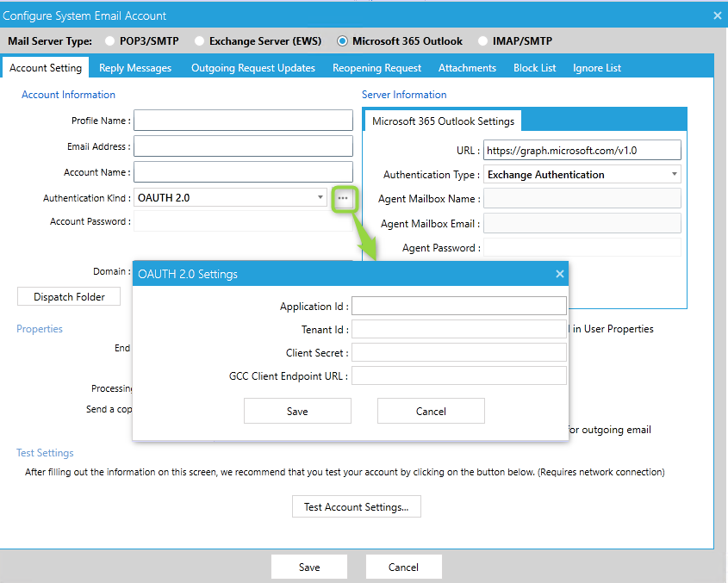The width and height of the screenshot is (728, 583).
Task: Close the Configure System Email Account window
Action: click(718, 16)
